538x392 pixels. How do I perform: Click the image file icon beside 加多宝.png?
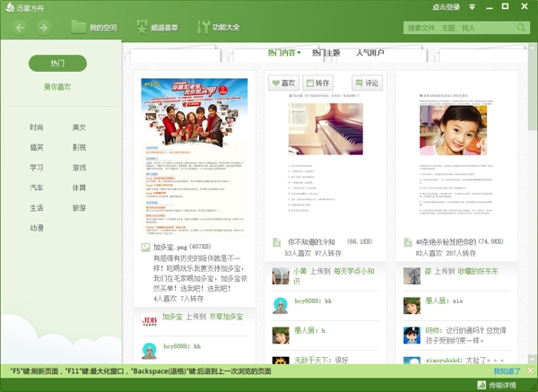tap(145, 248)
